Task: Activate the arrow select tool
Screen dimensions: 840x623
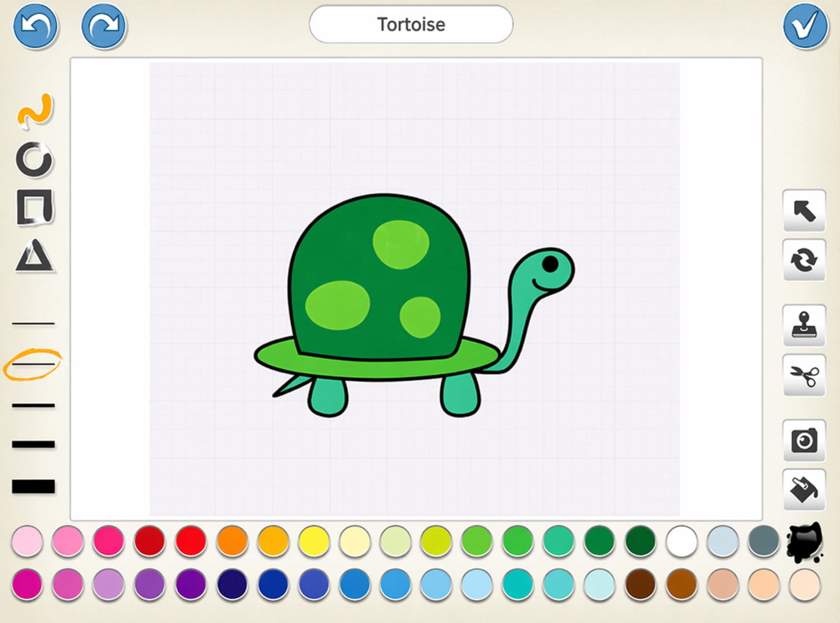Action: coord(804,211)
